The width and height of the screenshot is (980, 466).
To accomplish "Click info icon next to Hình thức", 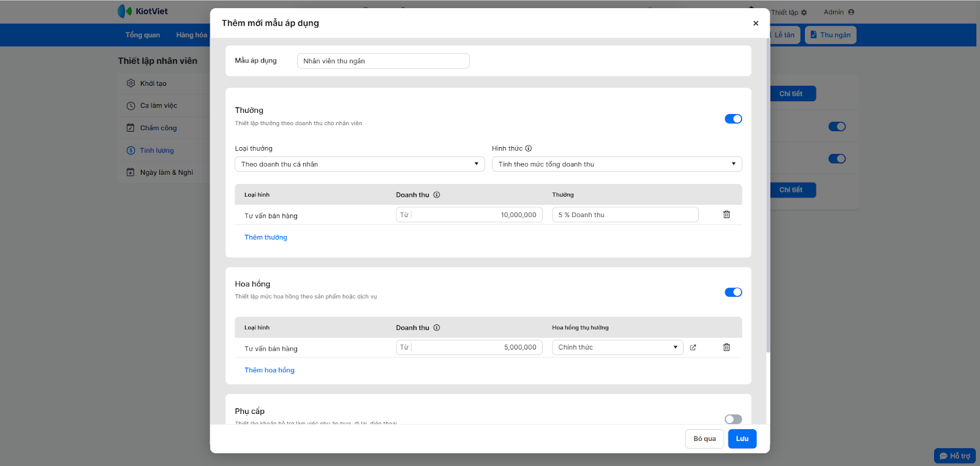I will pos(529,148).
